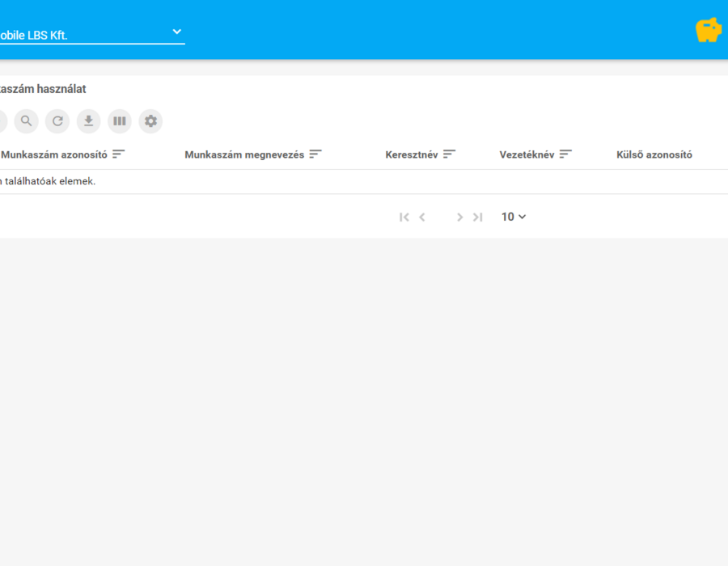Sort by Vezetéknév sort icon
728x566 pixels.
click(x=565, y=154)
